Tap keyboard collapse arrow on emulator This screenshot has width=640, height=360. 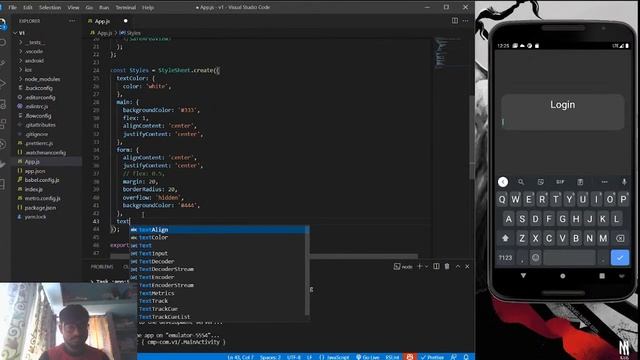[x=503, y=182]
